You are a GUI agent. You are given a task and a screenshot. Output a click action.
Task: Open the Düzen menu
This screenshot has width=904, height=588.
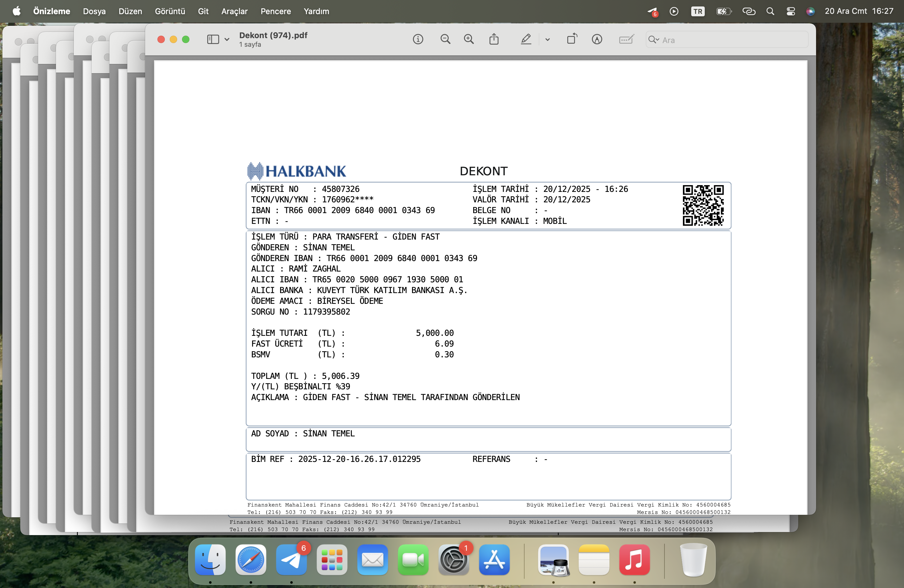coord(130,11)
